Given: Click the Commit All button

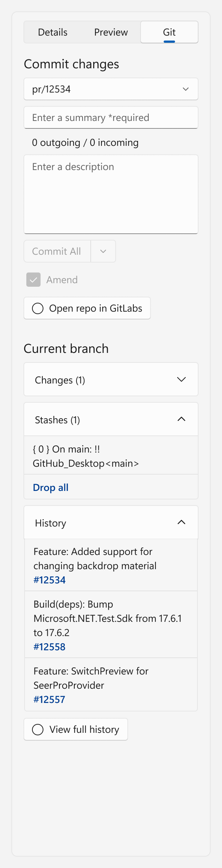Looking at the screenshot, I should tap(57, 251).
